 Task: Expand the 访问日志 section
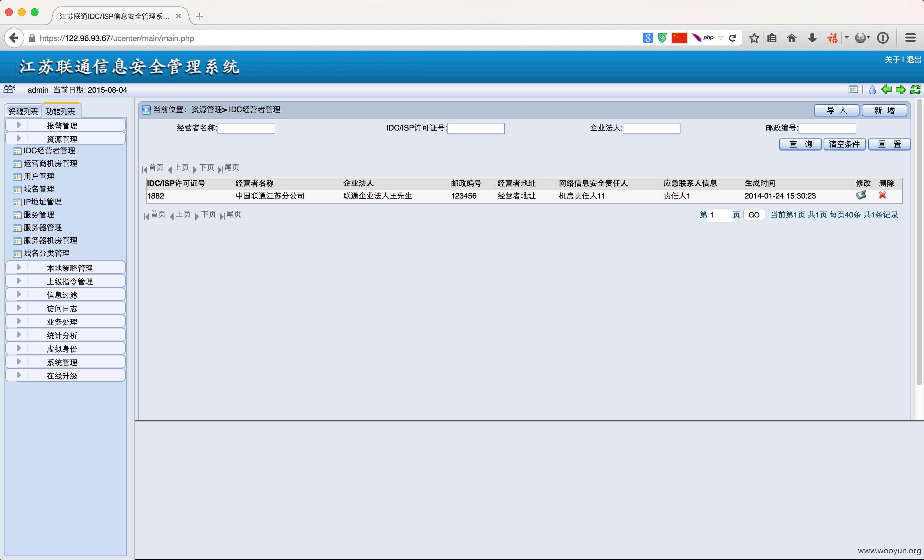65,308
